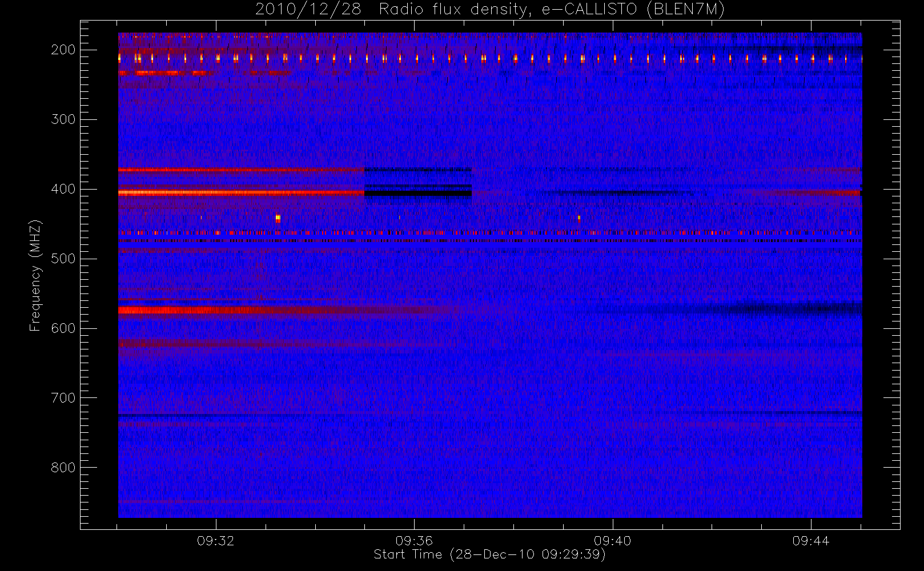Click the 09:44 time tick label

pos(811,541)
